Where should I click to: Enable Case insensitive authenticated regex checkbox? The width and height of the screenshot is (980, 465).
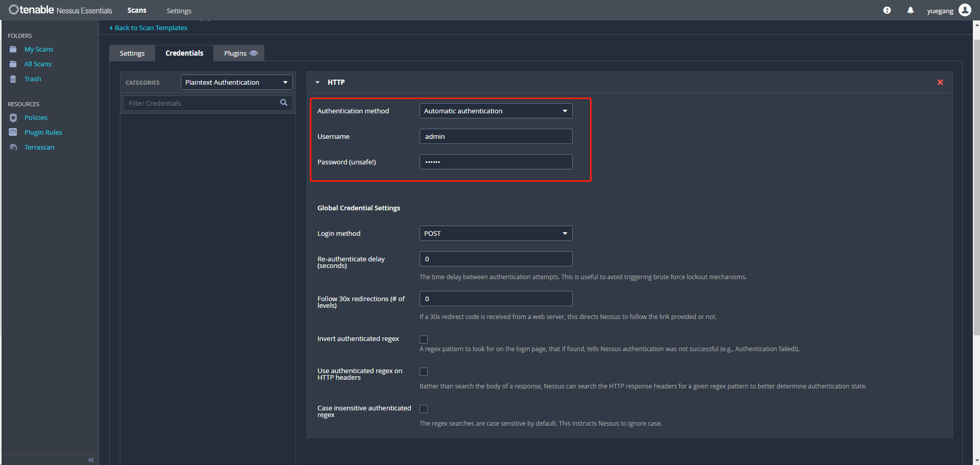pos(424,409)
